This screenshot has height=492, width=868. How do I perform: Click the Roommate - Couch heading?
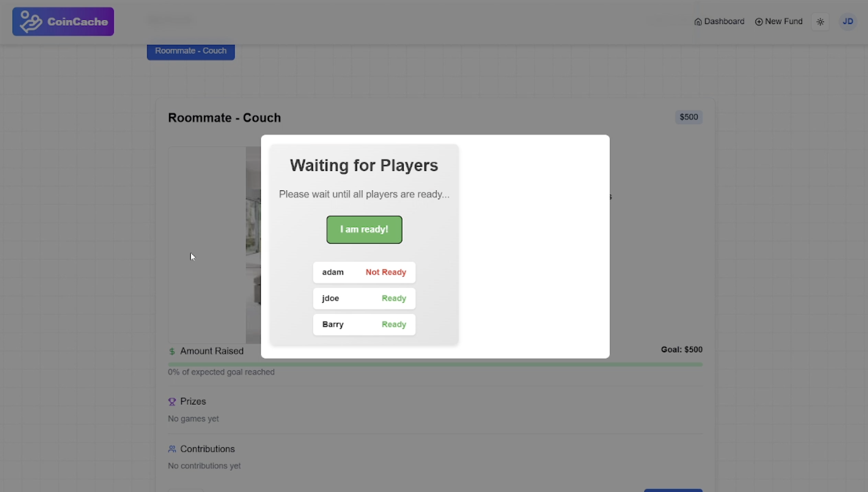[x=224, y=118]
